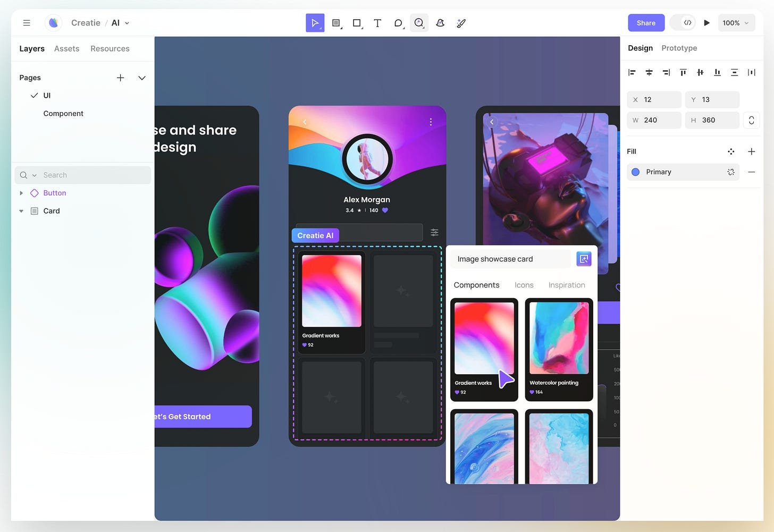Click back arrow in Alex Morgan screen
The height and width of the screenshot is (532, 774).
[305, 122]
